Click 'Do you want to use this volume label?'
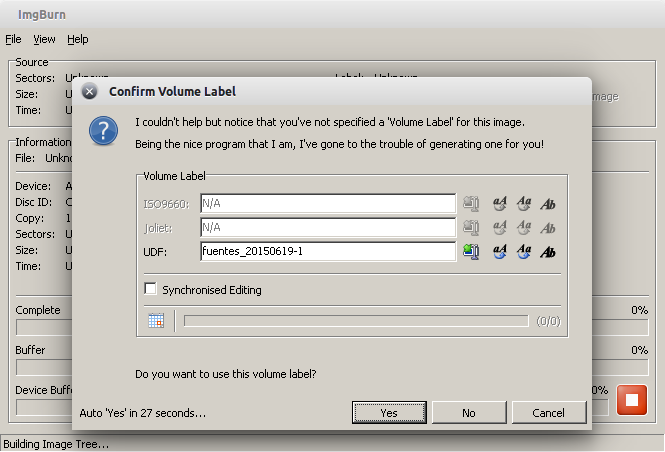The width and height of the screenshot is (665, 452). tap(226, 374)
